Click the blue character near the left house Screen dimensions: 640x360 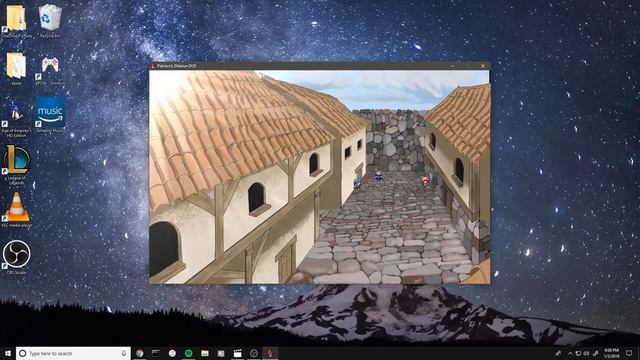pos(358,183)
